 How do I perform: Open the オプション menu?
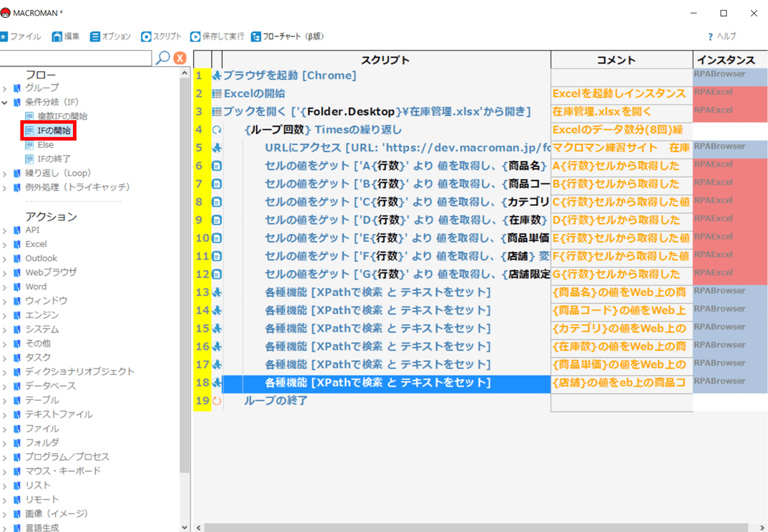click(110, 36)
